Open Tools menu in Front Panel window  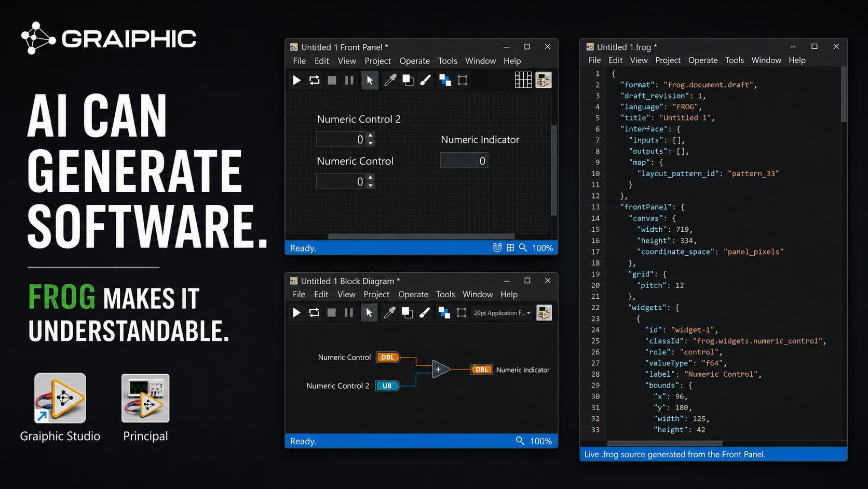(x=447, y=61)
